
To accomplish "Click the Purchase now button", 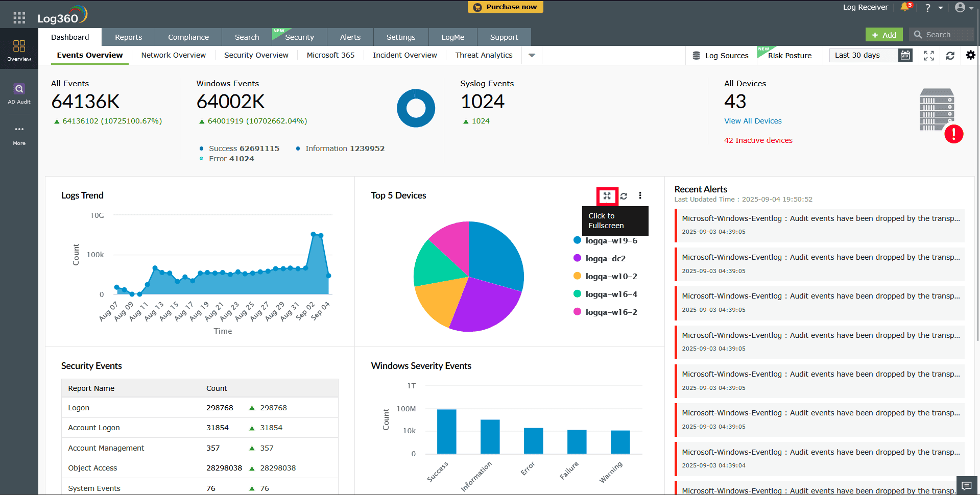I will point(506,7).
